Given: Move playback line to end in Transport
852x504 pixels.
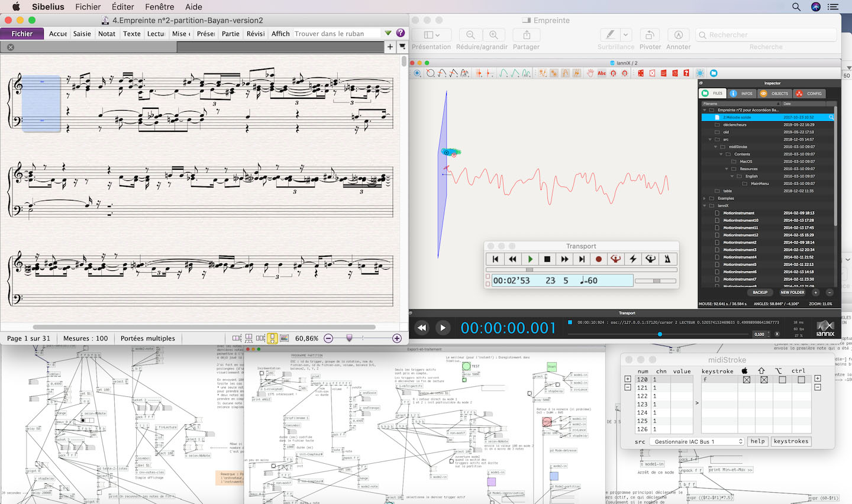Looking at the screenshot, I should point(582,259).
